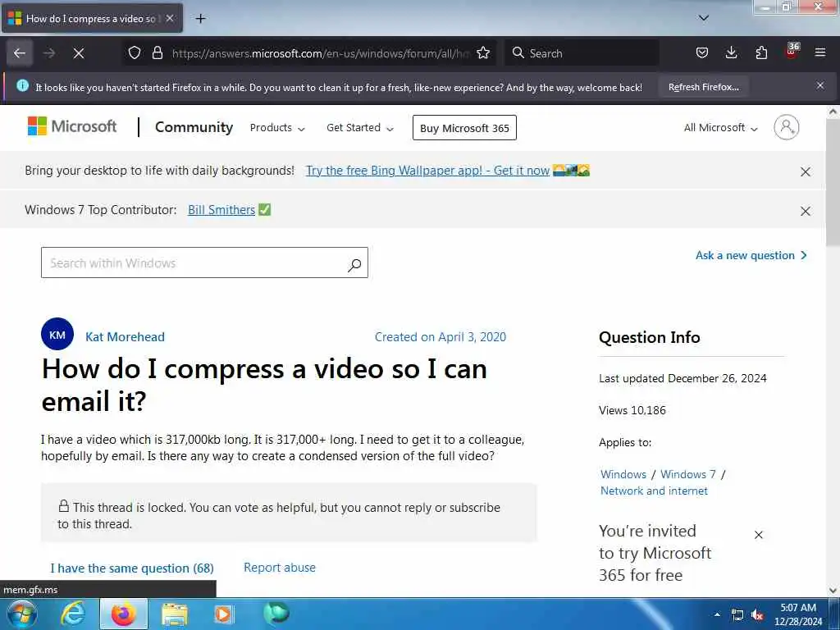Close the Microsoft 365 invitation box
Image resolution: width=840 pixels, height=630 pixels.
[x=758, y=535]
